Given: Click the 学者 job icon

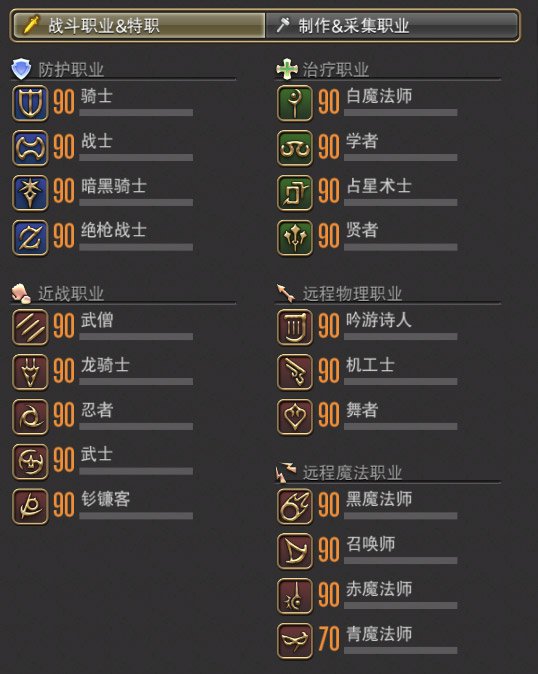Looking at the screenshot, I should (x=295, y=148).
